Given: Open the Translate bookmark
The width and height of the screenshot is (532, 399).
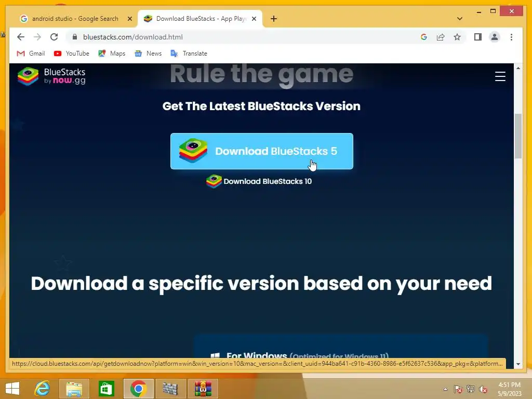Looking at the screenshot, I should [x=189, y=54].
